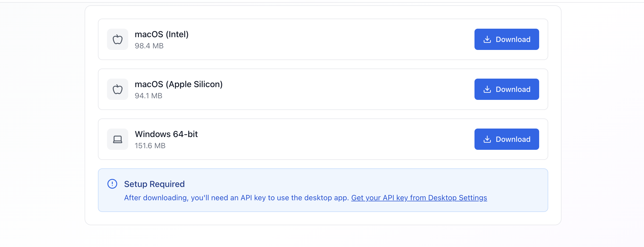Open the Desktop Settings API key link
644x247 pixels.
click(x=419, y=198)
